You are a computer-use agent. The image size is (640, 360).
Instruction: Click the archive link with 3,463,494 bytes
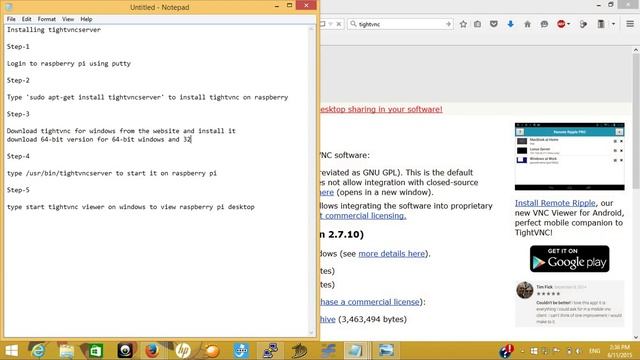coord(328,319)
